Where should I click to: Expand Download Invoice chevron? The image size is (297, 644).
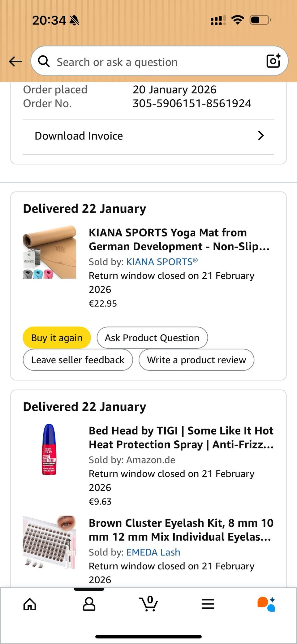point(261,136)
